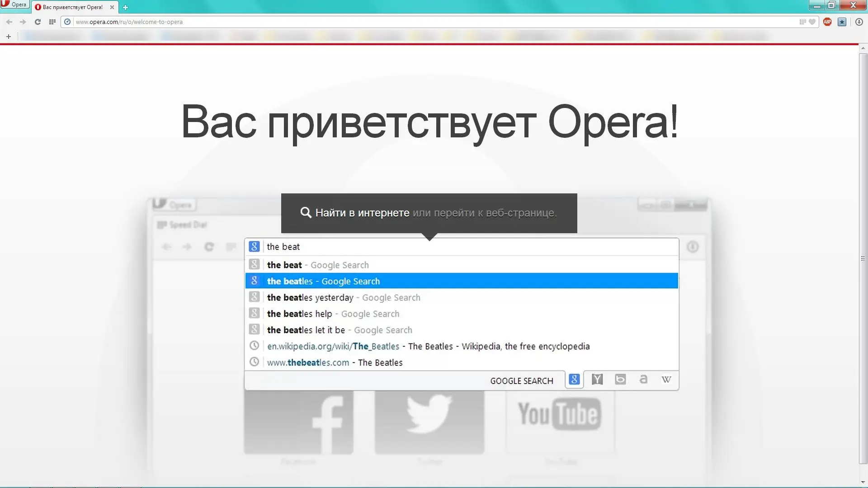Choose 'the beat - Google Search' suggestion
The width and height of the screenshot is (868, 488).
tap(462, 265)
